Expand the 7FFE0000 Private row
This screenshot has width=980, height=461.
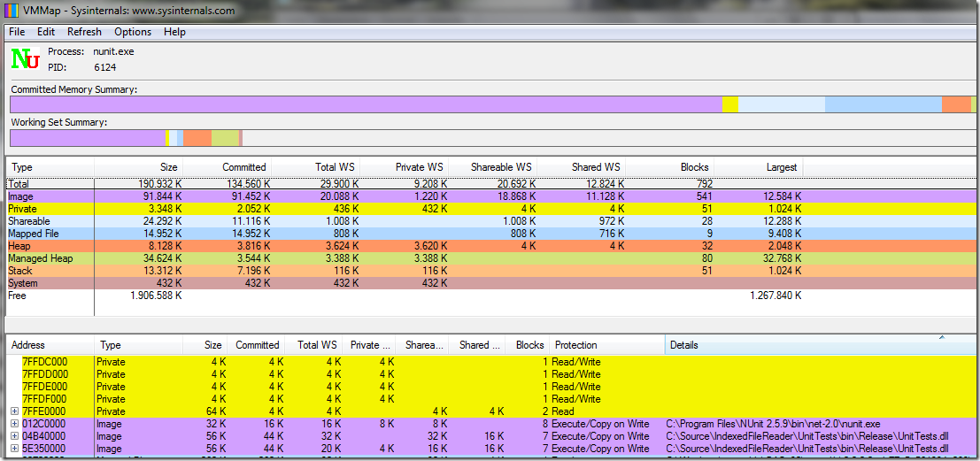(x=15, y=411)
